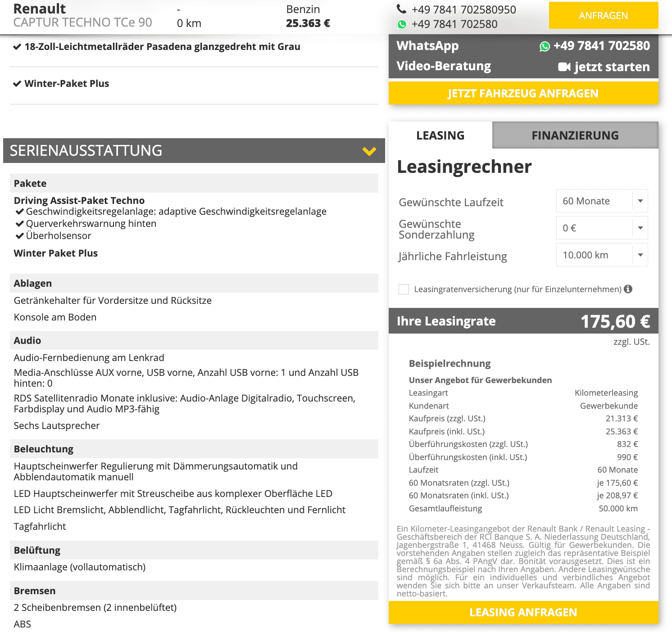The height and width of the screenshot is (632, 672).
Task: Click the Kaufpreis (zzgl. USt.) 21.313 € value
Action: coord(622,418)
